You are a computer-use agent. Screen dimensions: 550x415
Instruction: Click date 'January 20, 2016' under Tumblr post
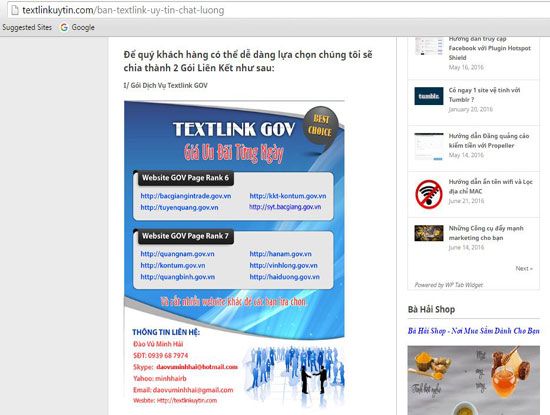(471, 109)
